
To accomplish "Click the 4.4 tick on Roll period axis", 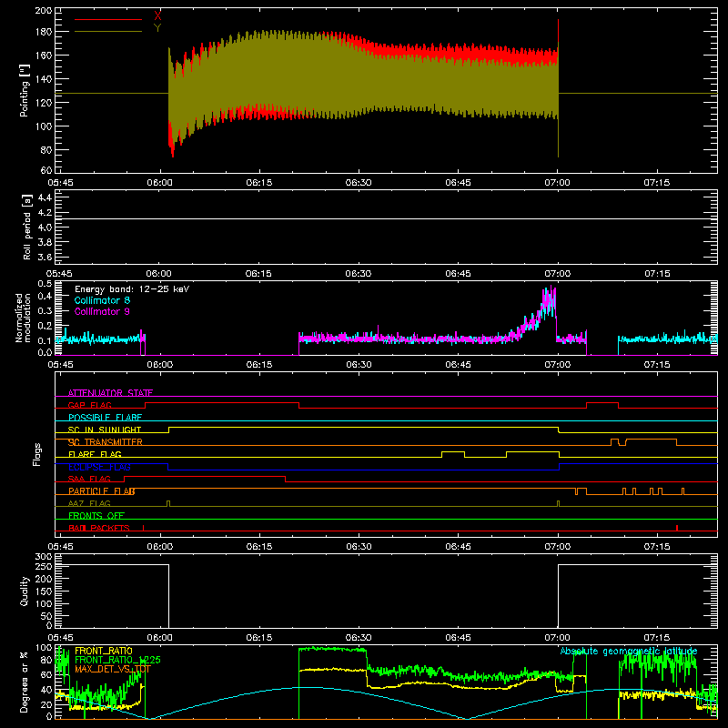I will [x=45, y=197].
